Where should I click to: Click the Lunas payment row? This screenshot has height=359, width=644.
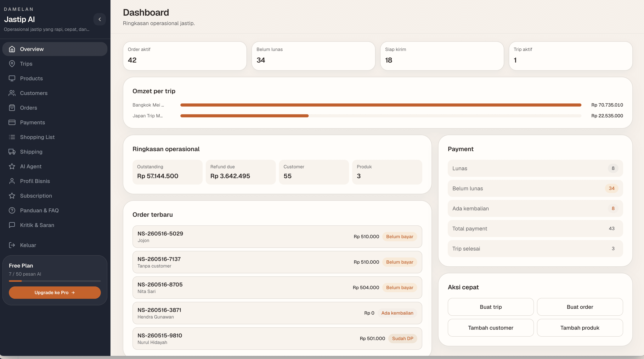[535, 168]
